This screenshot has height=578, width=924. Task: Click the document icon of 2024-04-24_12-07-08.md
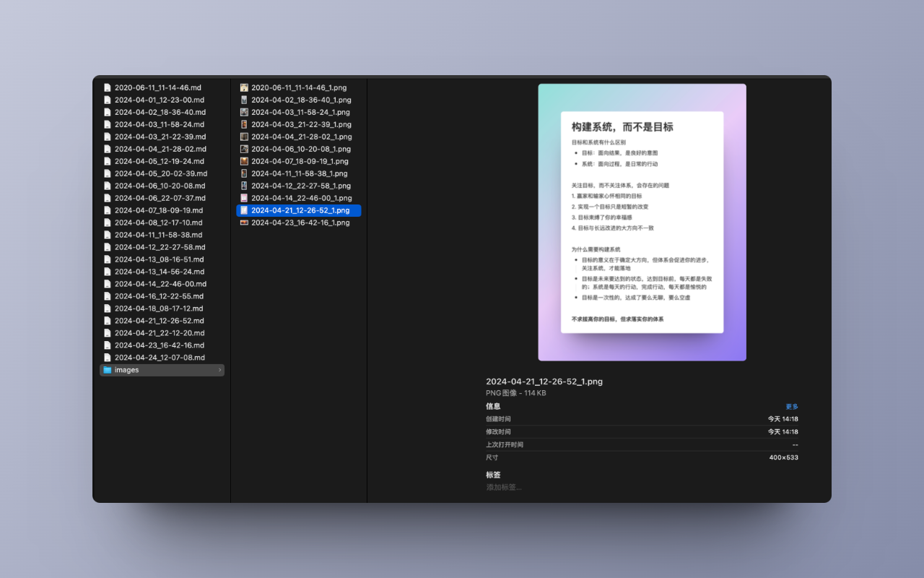(x=108, y=357)
